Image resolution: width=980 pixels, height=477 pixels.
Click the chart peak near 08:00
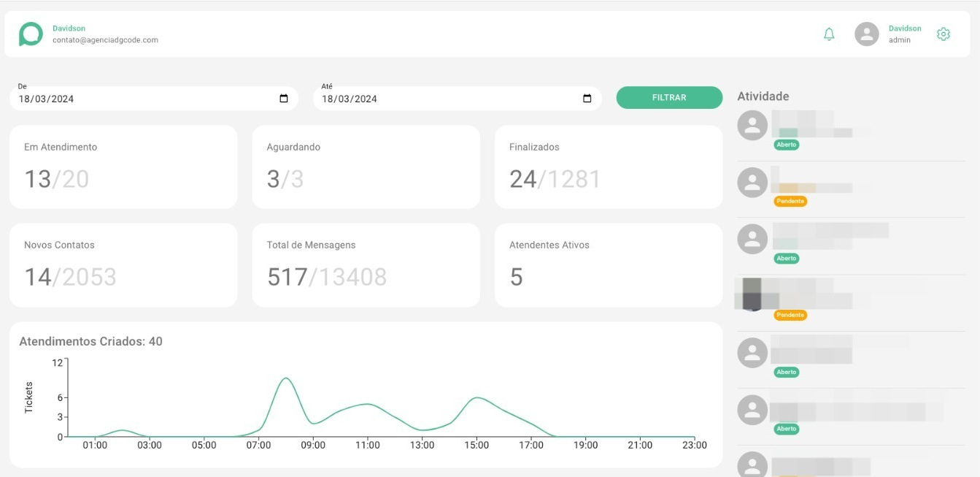tap(285, 378)
